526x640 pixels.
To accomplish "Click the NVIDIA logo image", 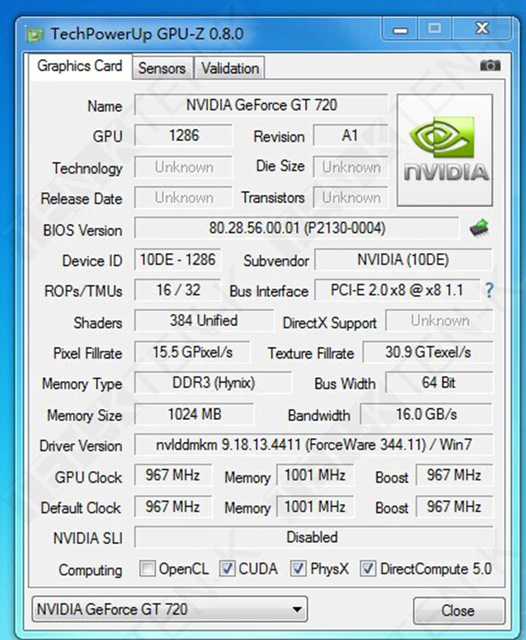I will coord(445,150).
